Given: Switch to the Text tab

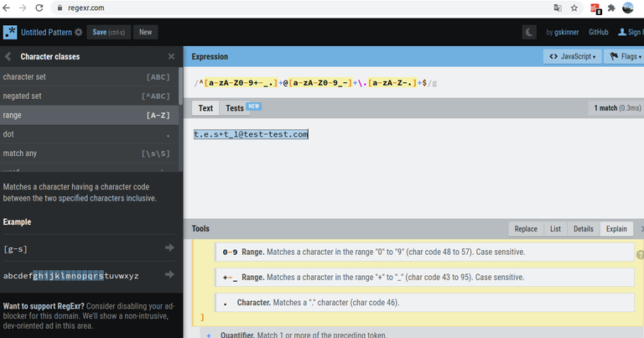Looking at the screenshot, I should pyautogui.click(x=205, y=108).
